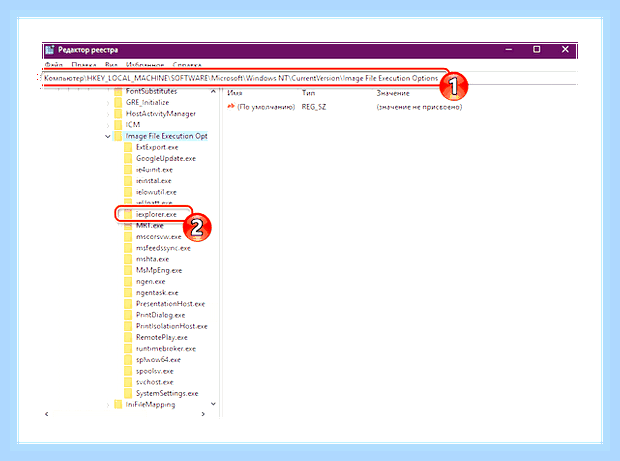This screenshot has width=620, height=461.
Task: Select the ngen.exe key label
Action: (x=151, y=282)
